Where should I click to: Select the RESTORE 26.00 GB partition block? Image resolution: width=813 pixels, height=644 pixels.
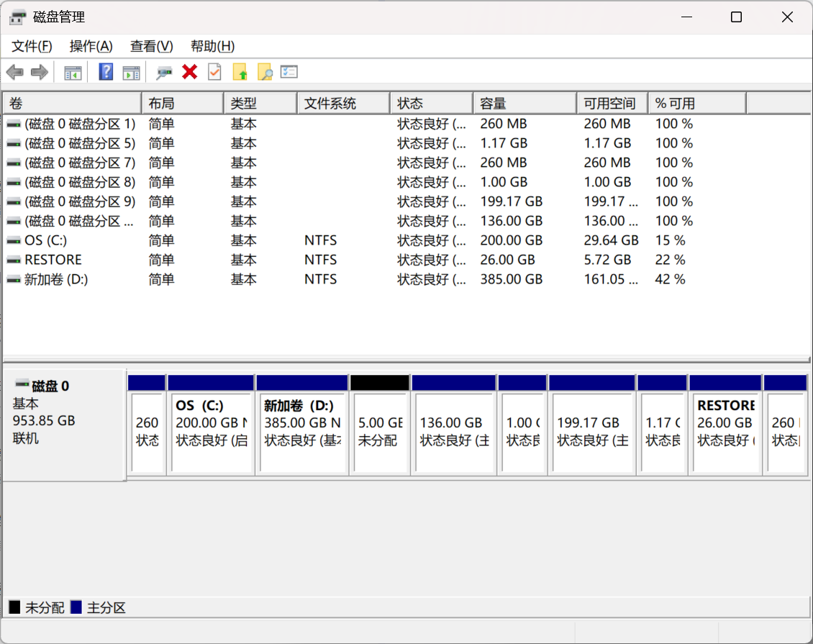[x=725, y=425]
